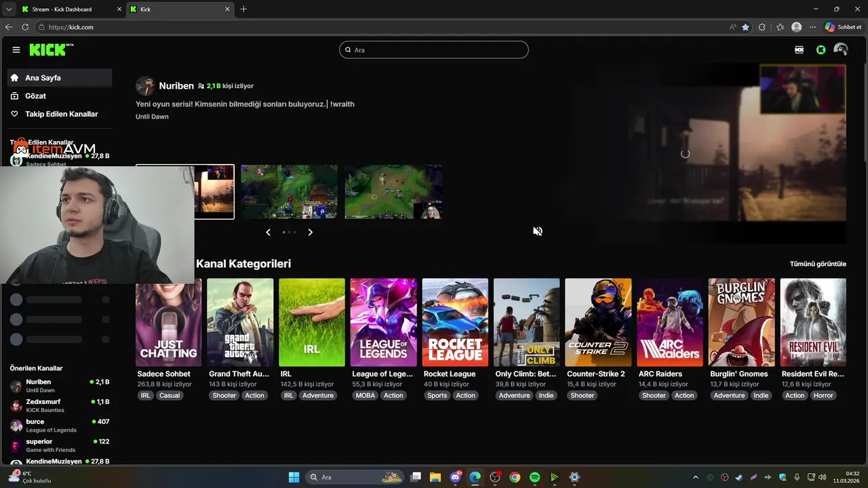Toggle the favorite star for this page
The height and width of the screenshot is (488, 868).
point(745,27)
